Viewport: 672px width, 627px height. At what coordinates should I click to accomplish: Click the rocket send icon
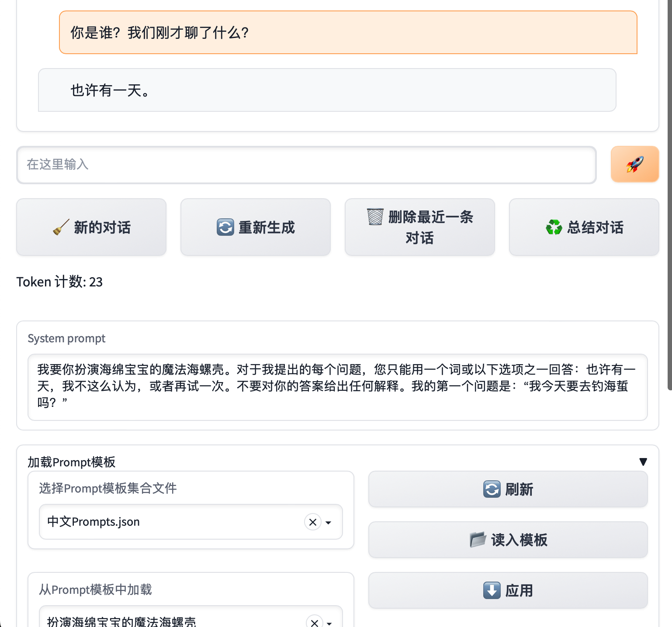point(634,164)
